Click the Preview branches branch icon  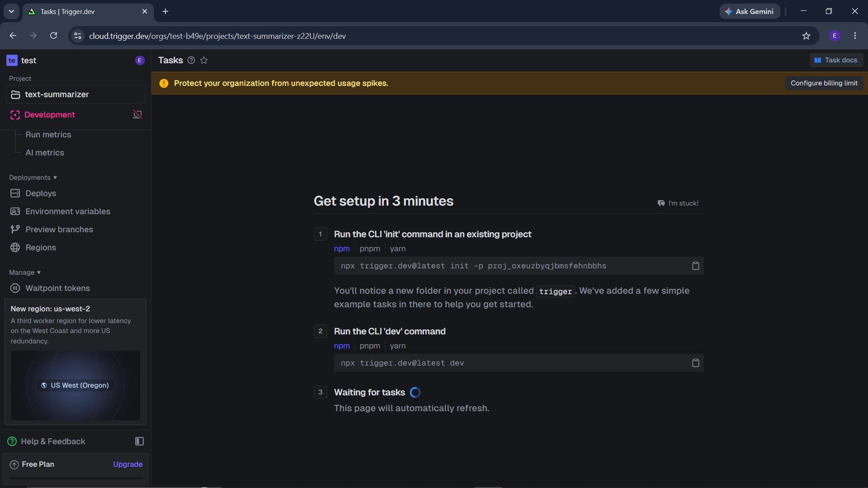coord(15,230)
